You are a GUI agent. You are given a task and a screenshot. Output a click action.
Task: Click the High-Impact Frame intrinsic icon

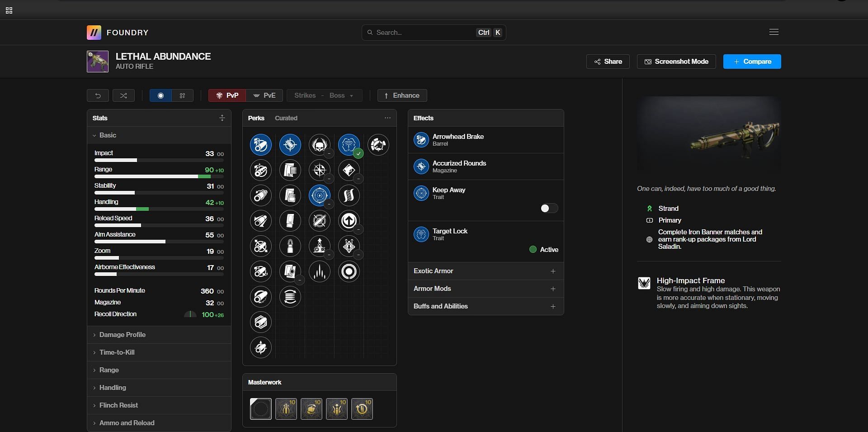coord(644,283)
